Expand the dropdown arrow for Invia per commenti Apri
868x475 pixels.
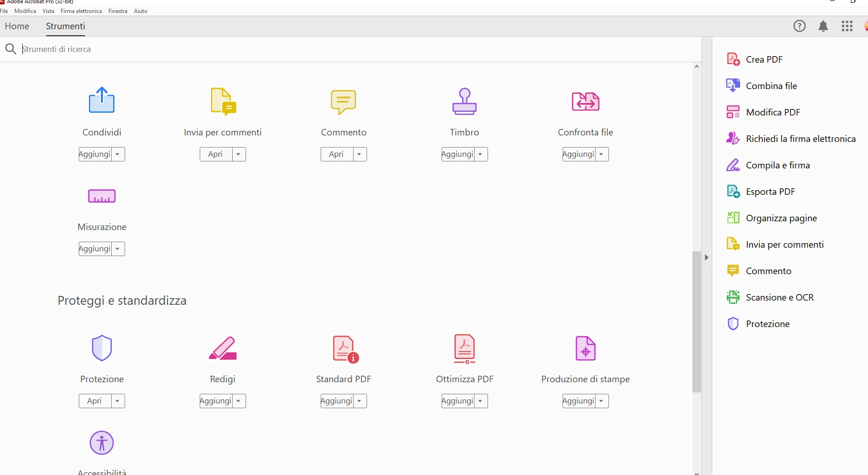[x=239, y=154]
